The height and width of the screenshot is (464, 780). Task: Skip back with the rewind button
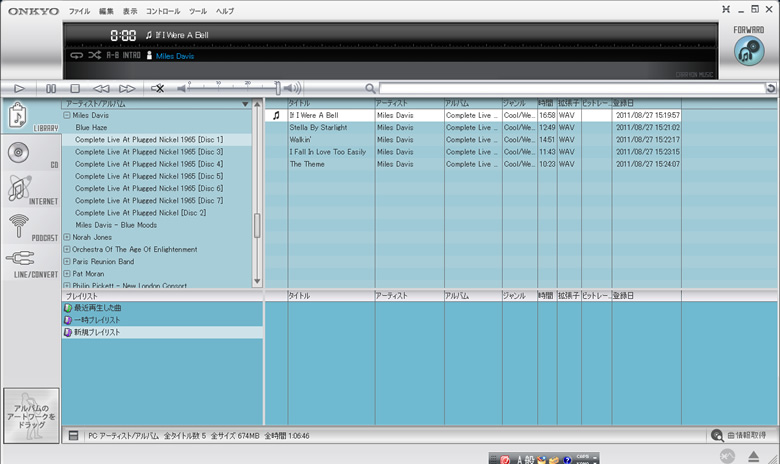[101, 89]
